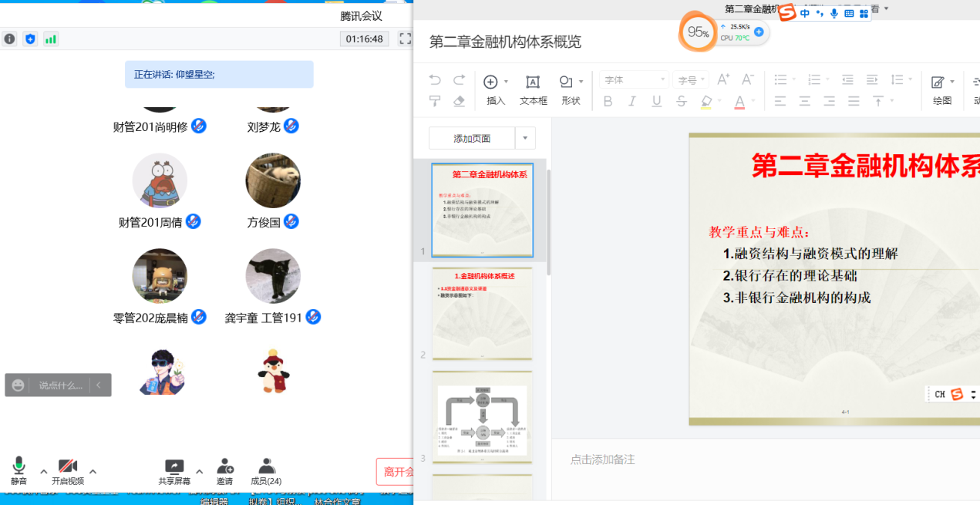Open the invite participants icon
Image resolution: width=980 pixels, height=505 pixels.
[x=224, y=469]
